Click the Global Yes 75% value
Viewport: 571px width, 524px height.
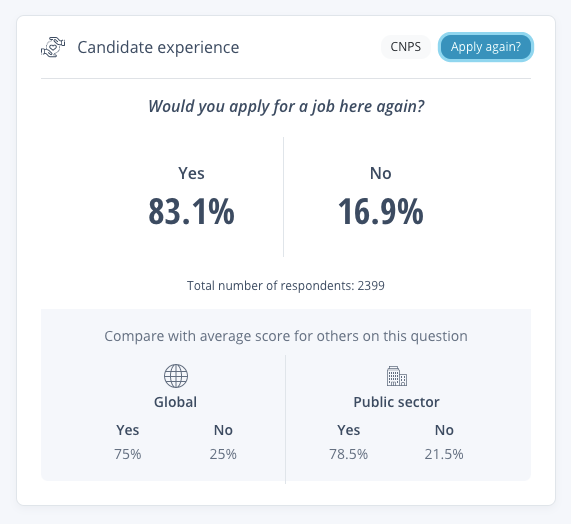(128, 454)
